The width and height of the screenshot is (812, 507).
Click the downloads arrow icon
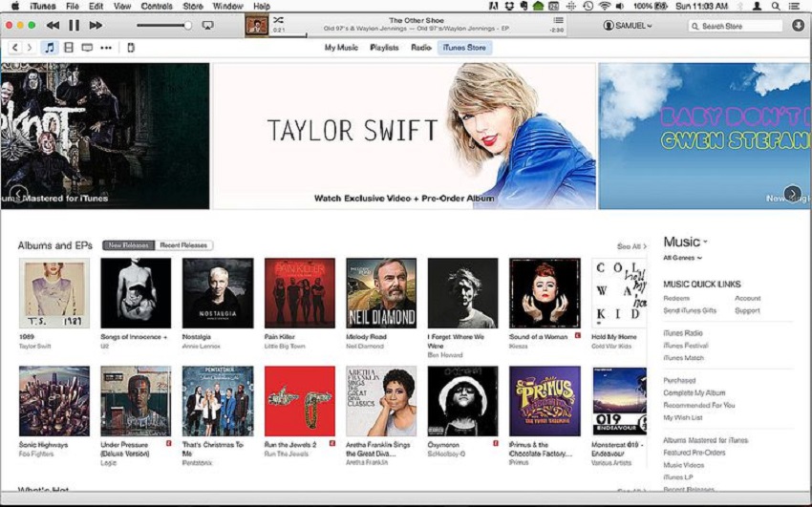pyautogui.click(x=798, y=26)
